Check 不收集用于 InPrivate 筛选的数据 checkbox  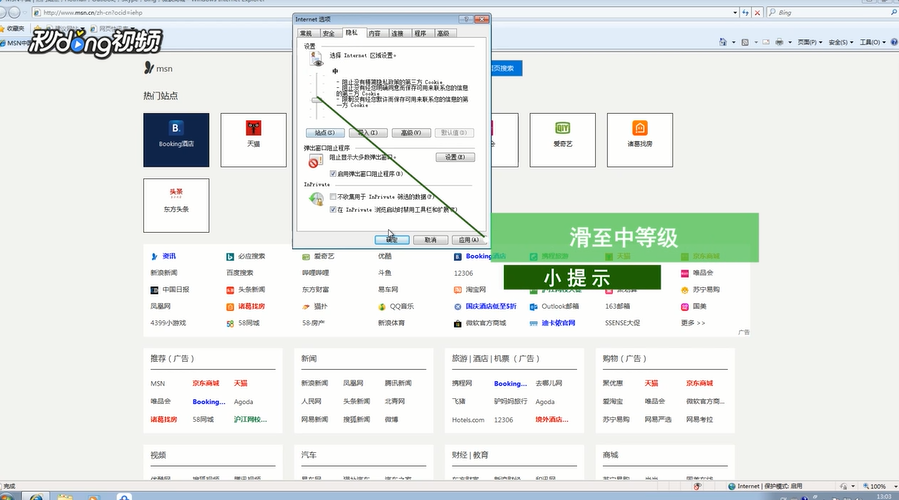(333, 197)
